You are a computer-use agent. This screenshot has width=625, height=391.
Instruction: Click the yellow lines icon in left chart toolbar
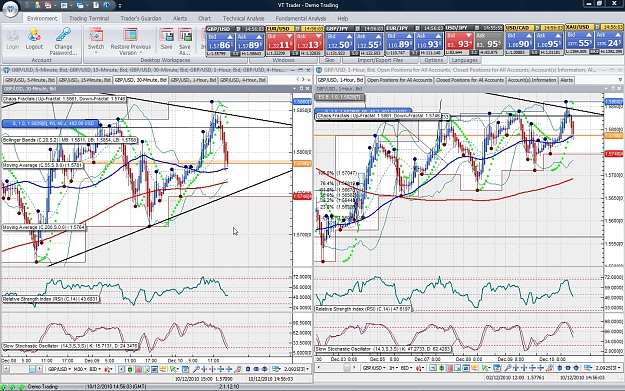pos(163,369)
